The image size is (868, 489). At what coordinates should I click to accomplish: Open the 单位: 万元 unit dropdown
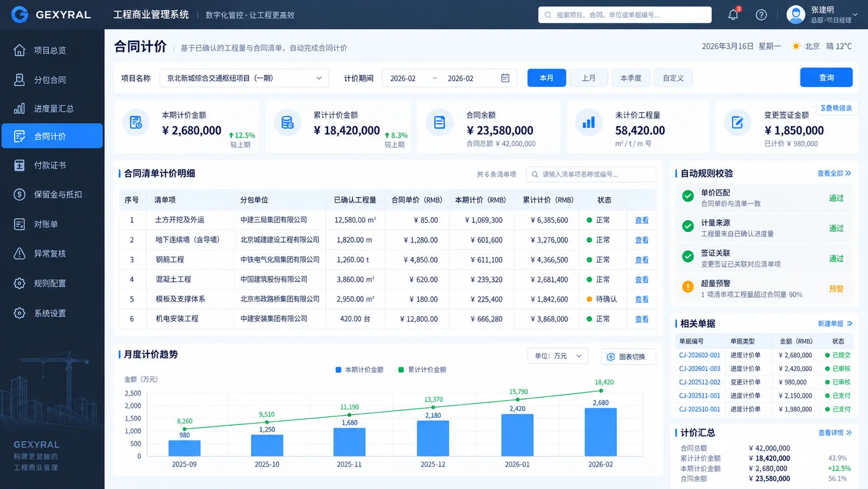click(x=558, y=356)
